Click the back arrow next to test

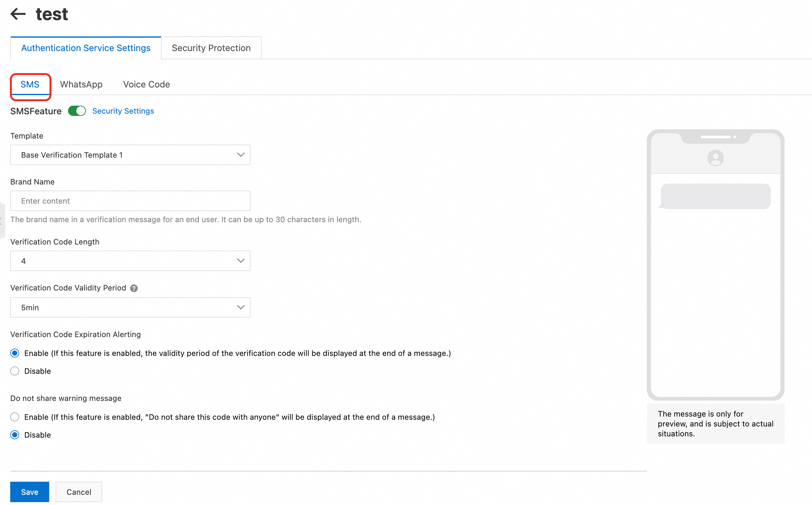[x=18, y=14]
